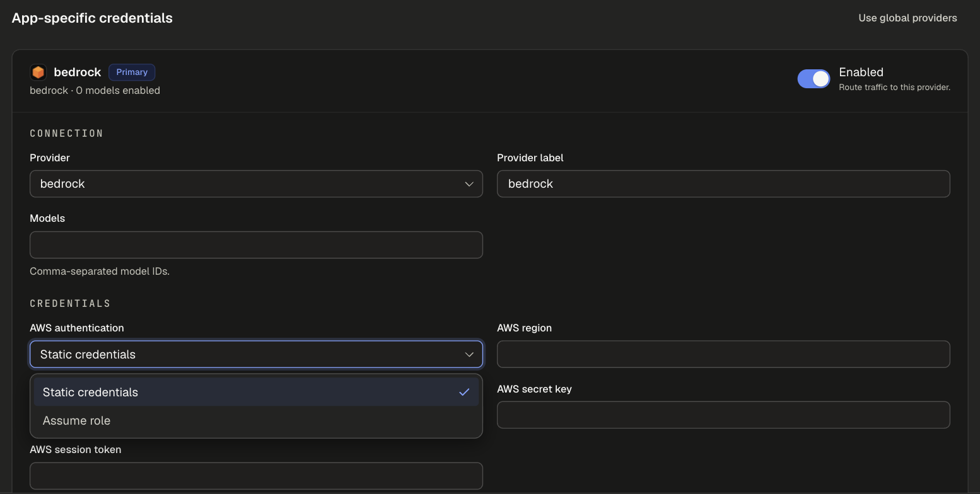Select the Static credentials option

pos(256,392)
